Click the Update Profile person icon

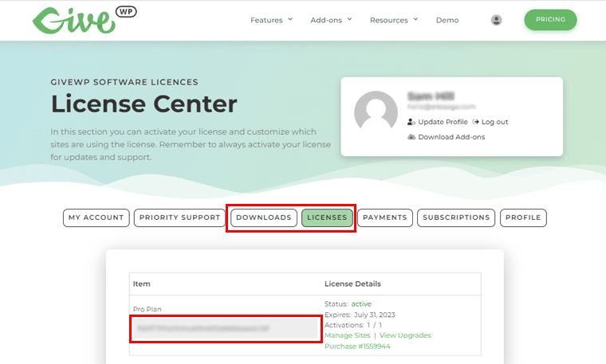(x=411, y=122)
